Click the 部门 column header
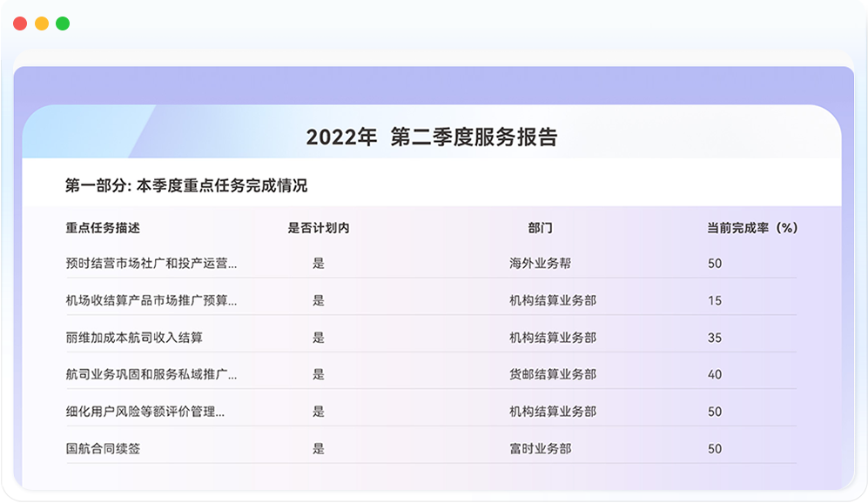The width and height of the screenshot is (868, 503). [540, 228]
